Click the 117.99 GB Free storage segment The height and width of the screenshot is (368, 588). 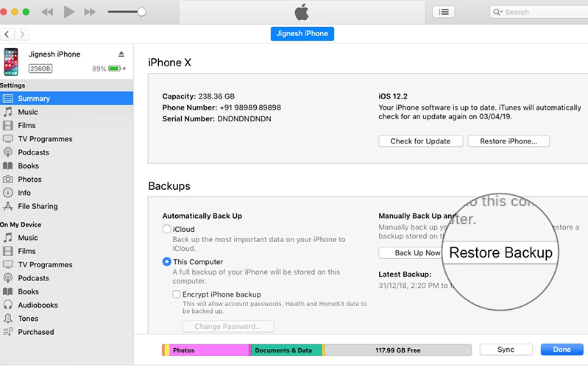click(398, 350)
